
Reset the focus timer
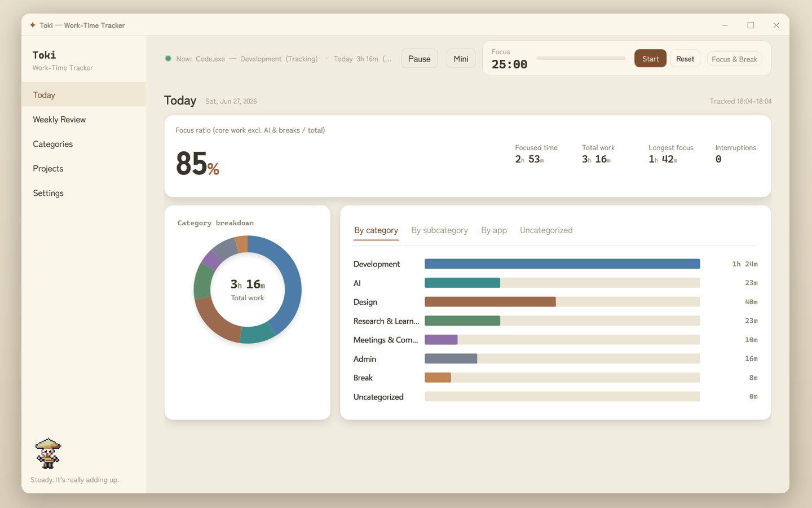685,59
